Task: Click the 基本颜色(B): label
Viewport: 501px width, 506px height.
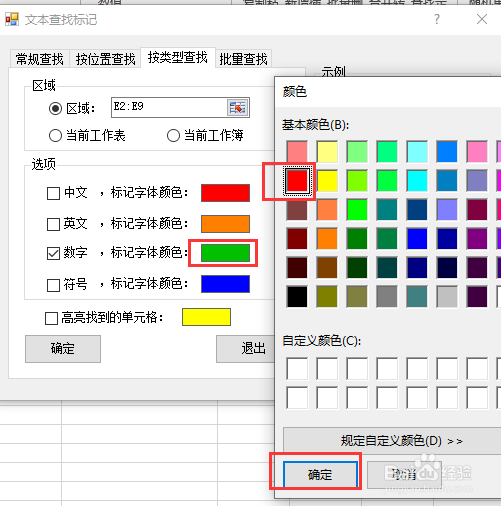Action: click(315, 125)
